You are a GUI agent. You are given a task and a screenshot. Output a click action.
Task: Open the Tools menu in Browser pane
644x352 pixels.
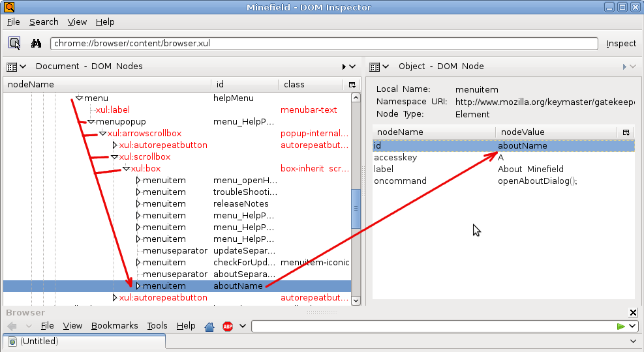(x=157, y=326)
